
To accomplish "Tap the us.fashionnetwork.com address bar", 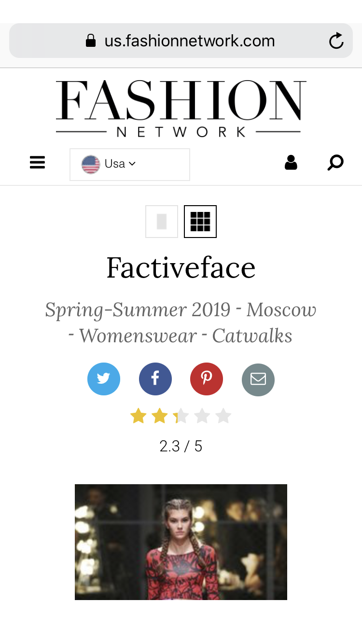I will click(190, 41).
